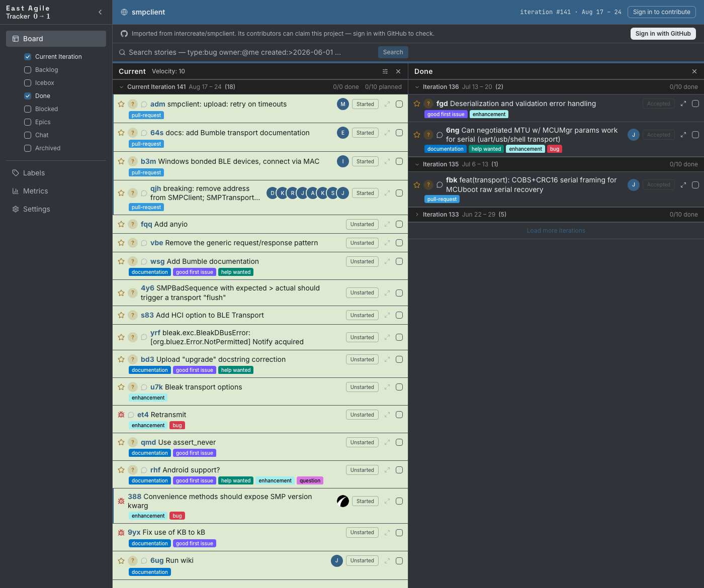The image size is (704, 588).
Task: Change state of adm story from Started
Action: [x=365, y=104]
